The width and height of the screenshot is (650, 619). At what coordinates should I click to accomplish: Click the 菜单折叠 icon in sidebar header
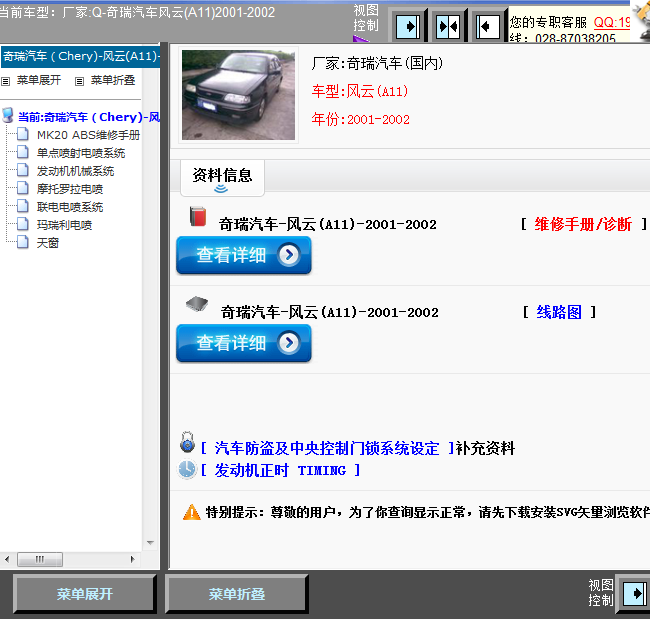(79, 81)
